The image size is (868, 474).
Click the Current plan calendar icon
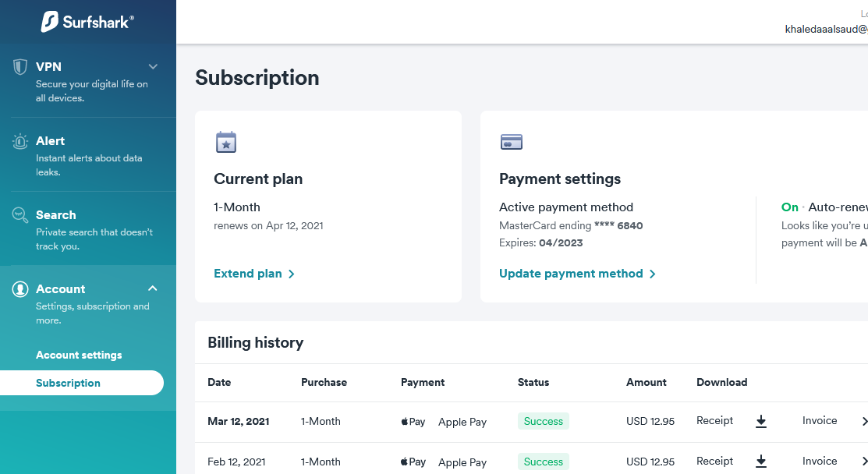point(226,142)
